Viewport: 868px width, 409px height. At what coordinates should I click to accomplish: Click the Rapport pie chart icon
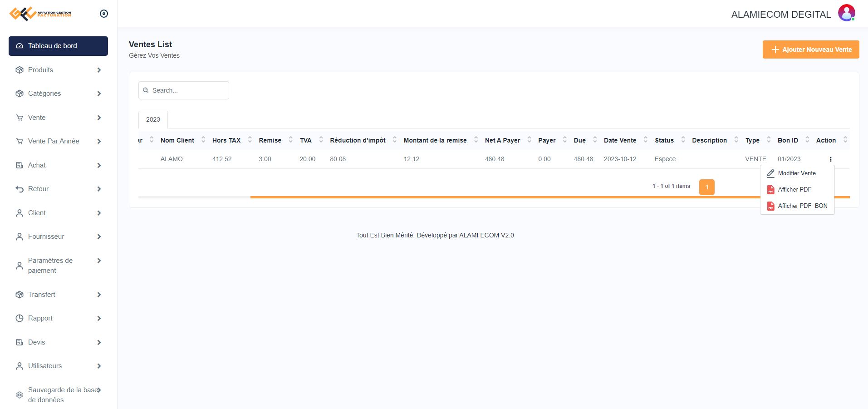tap(20, 318)
